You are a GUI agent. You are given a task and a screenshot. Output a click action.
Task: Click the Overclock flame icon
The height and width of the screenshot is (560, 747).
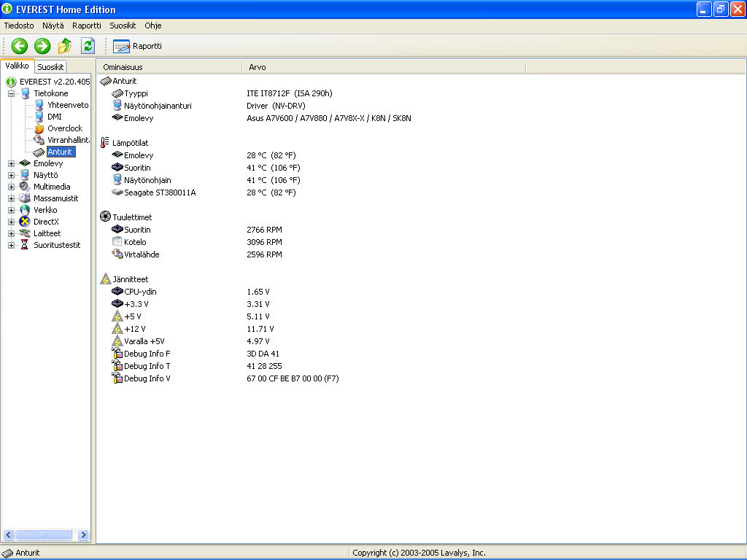[39, 128]
